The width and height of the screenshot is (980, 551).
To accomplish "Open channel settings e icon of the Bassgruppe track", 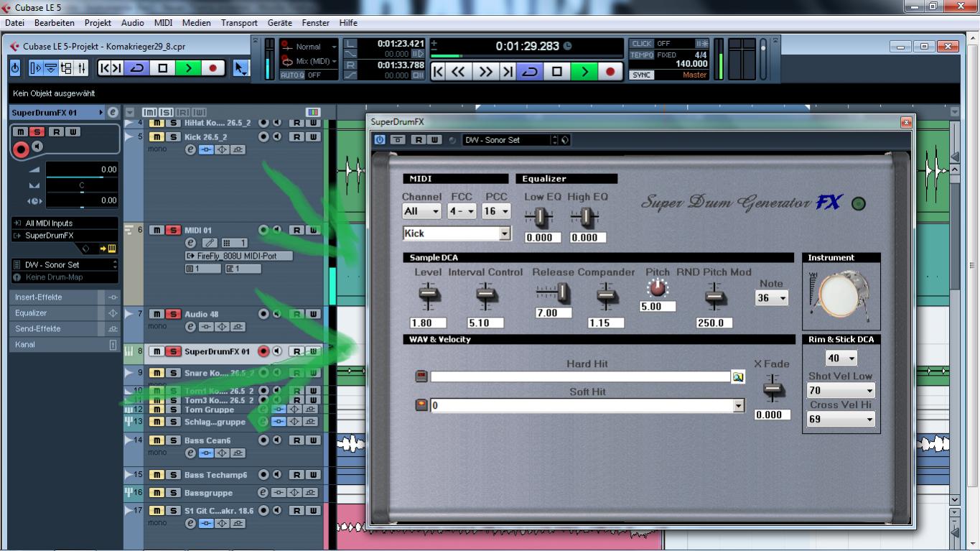I will pos(263,493).
